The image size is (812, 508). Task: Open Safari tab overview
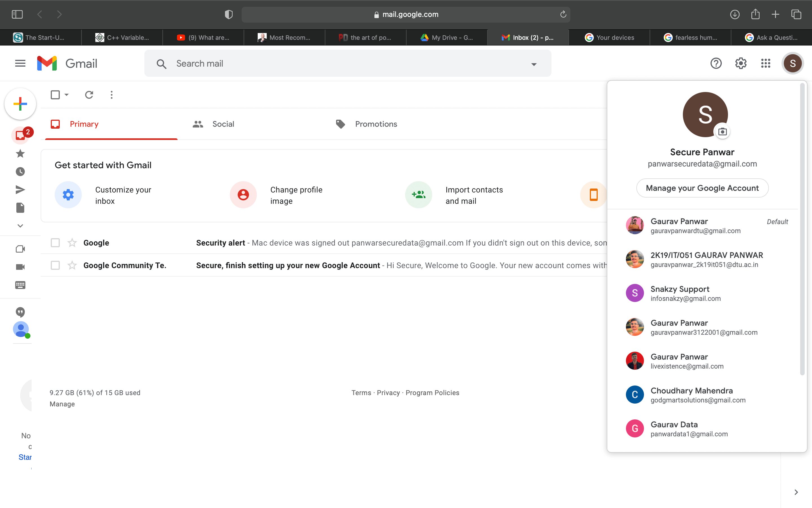click(x=796, y=14)
